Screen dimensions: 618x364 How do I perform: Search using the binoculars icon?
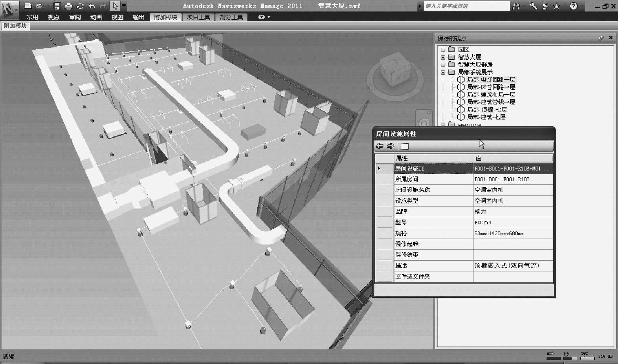click(516, 6)
